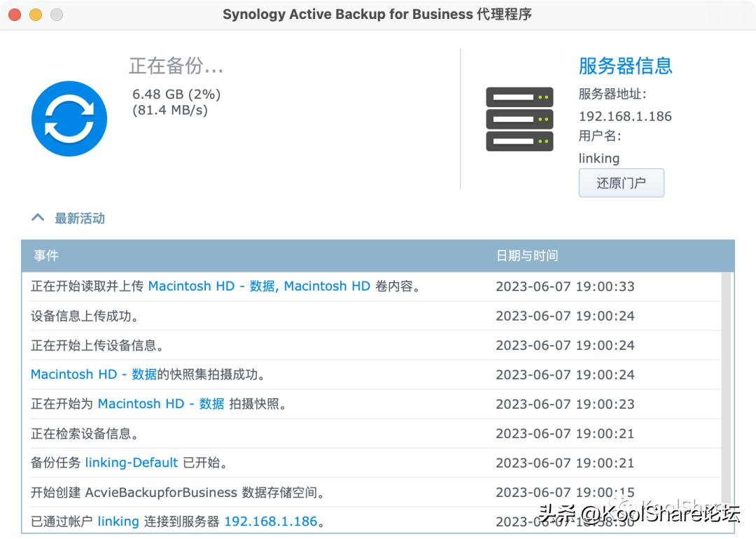This screenshot has height=539, width=756.
Task: Minimize the window with the yellow button
Action: [x=36, y=15]
